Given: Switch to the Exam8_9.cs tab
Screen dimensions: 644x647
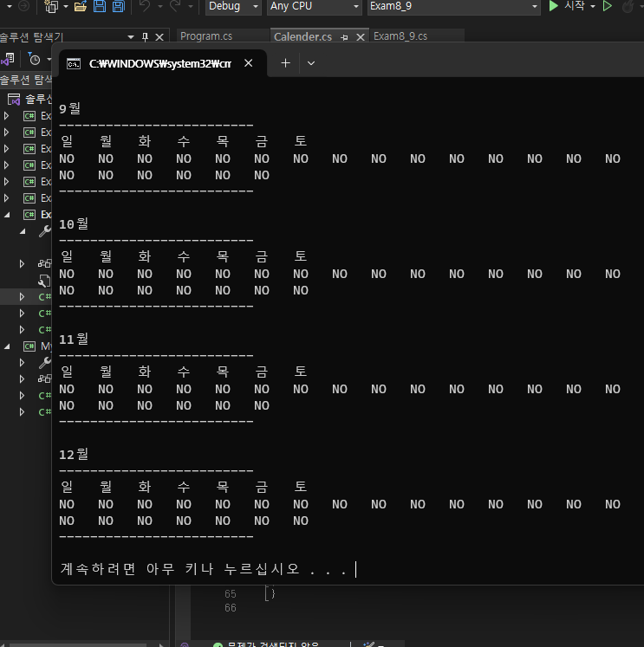Looking at the screenshot, I should (x=400, y=36).
